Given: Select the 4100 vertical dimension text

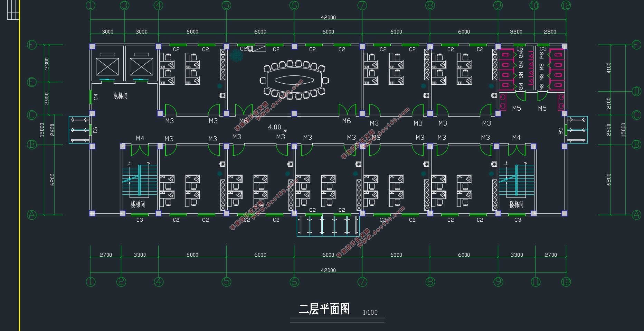Looking at the screenshot, I should coord(609,68).
